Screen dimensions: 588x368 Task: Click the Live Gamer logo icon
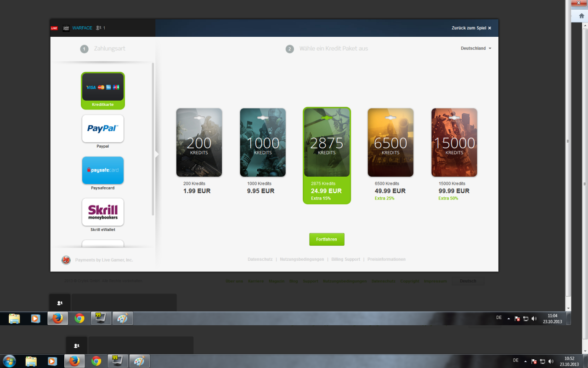point(66,260)
